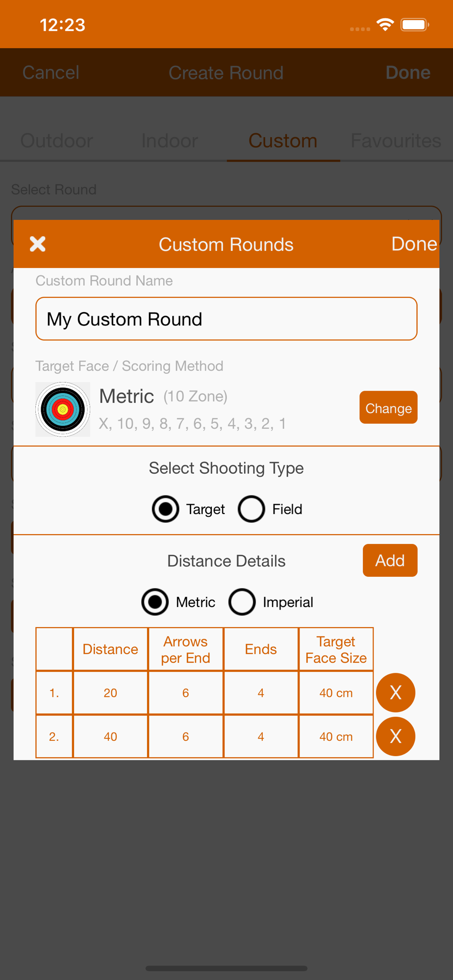Switch to the Outdoor tab
The image size is (453, 980).
(57, 141)
